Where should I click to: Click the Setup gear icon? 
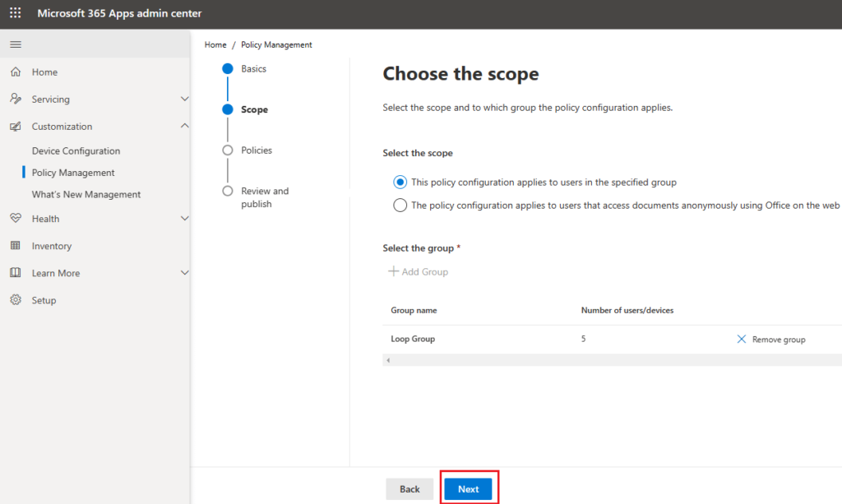(x=16, y=300)
